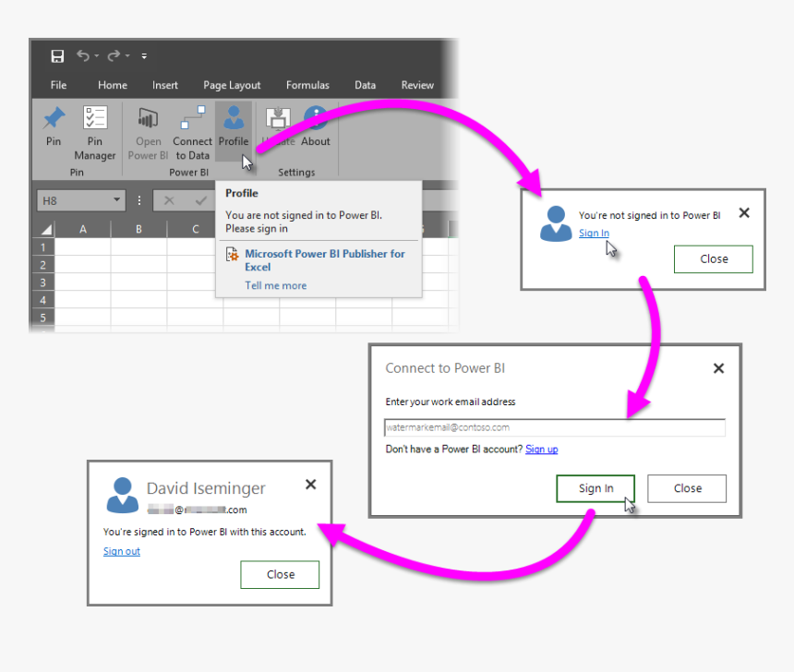Viewport: 794px width, 672px height.
Task: Switch to the Data ribbon tab
Action: 365,85
